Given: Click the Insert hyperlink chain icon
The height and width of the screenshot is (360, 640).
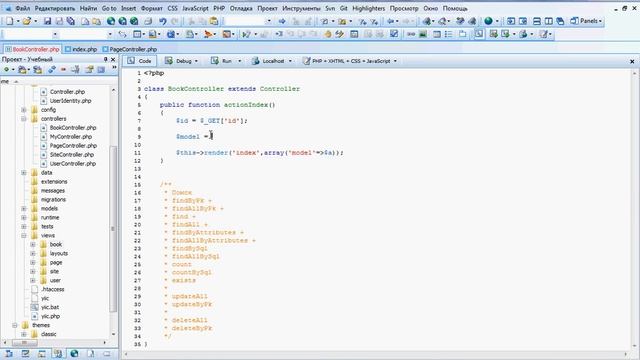Looking at the screenshot, I should 411,34.
